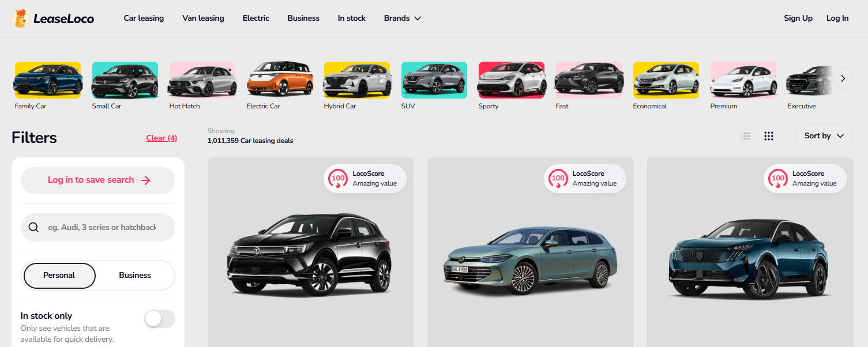
Task: Choose the Hot Hatch category
Action: (202, 85)
